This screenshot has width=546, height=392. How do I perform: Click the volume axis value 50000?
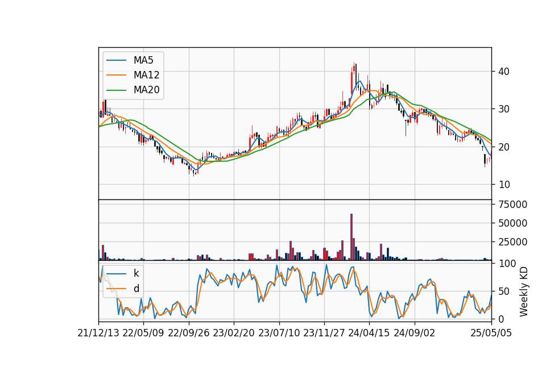point(512,223)
